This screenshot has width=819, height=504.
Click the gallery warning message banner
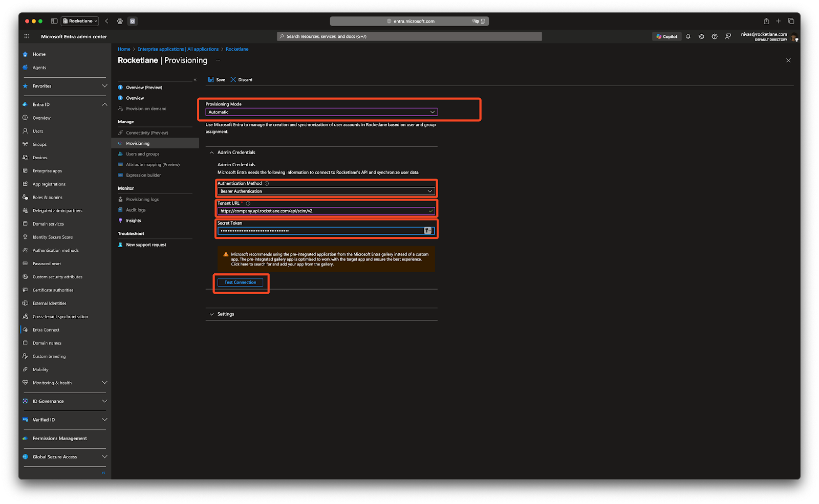(x=326, y=259)
